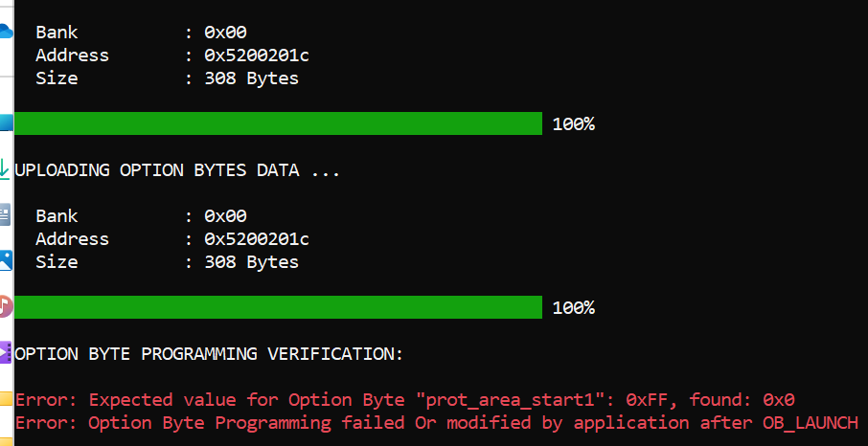Click the second "308 Bytes" size value
Screen dimensions: 868x446
tap(251, 262)
